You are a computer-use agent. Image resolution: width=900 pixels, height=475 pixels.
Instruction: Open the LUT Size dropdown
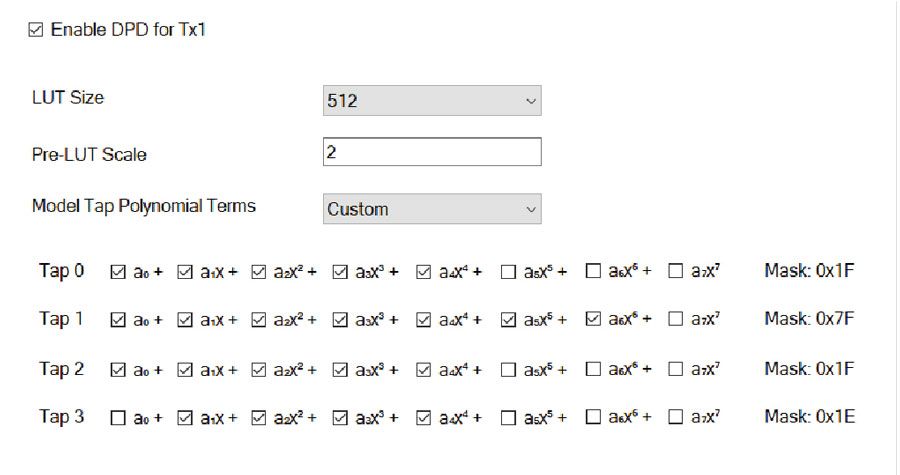tap(431, 101)
